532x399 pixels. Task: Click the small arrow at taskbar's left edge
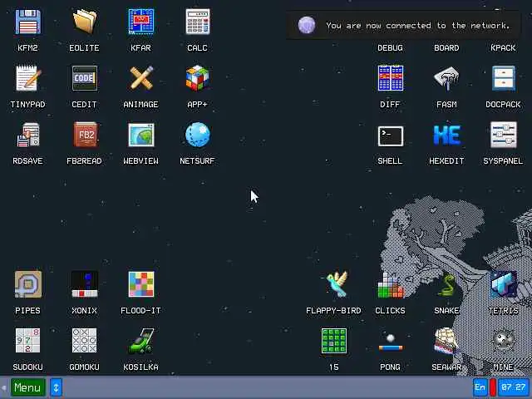3,387
